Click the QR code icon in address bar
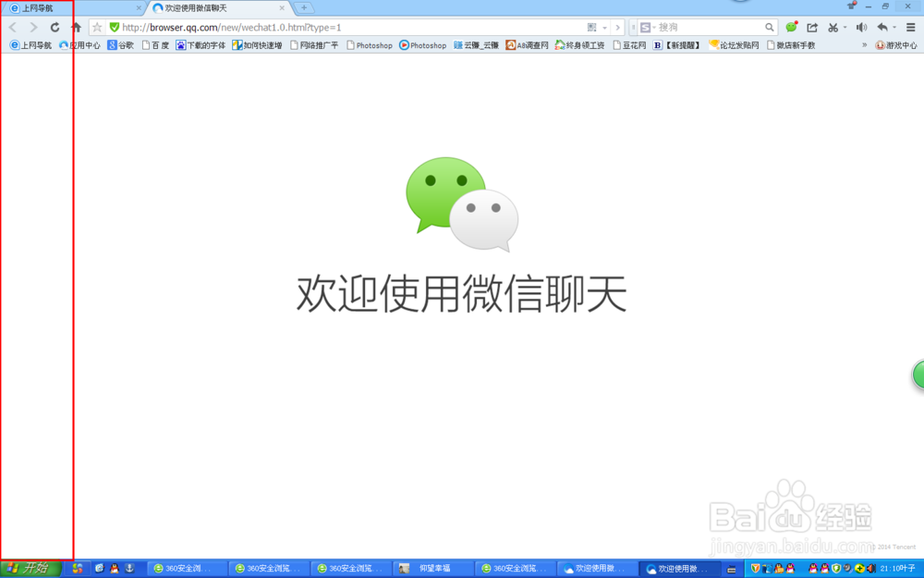924x578 pixels. click(x=591, y=27)
